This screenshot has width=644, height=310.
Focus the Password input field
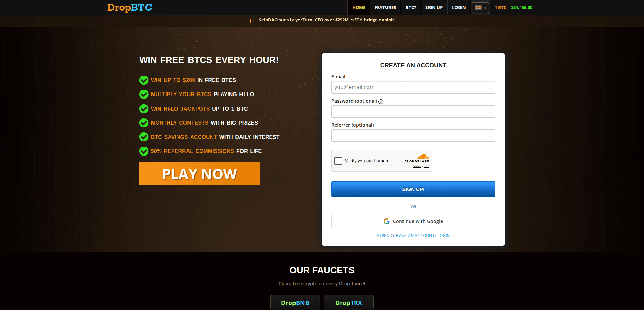click(x=413, y=112)
